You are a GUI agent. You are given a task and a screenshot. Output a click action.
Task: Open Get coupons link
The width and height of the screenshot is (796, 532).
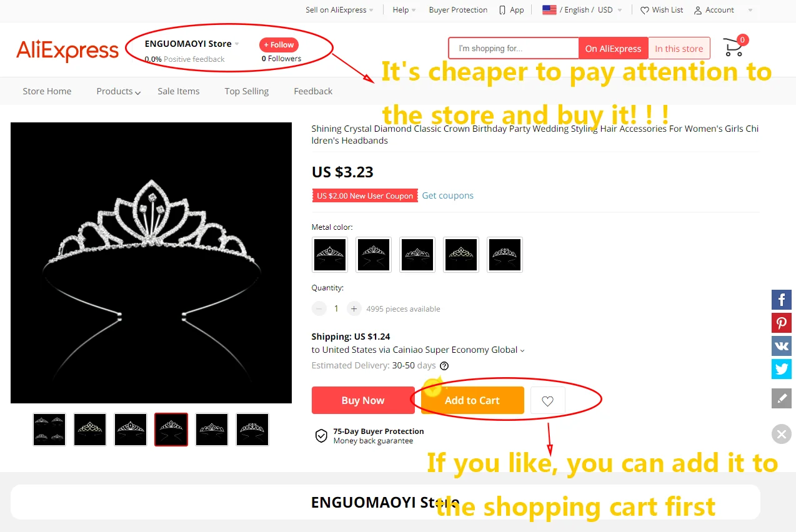click(x=448, y=195)
